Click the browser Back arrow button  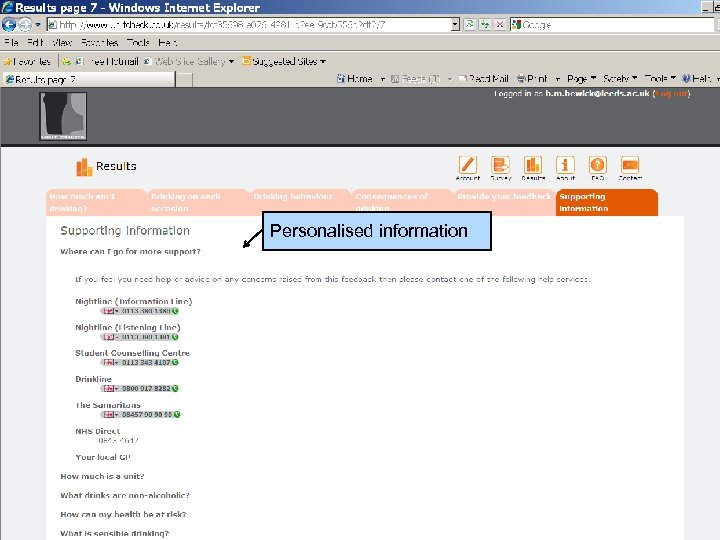(9, 24)
